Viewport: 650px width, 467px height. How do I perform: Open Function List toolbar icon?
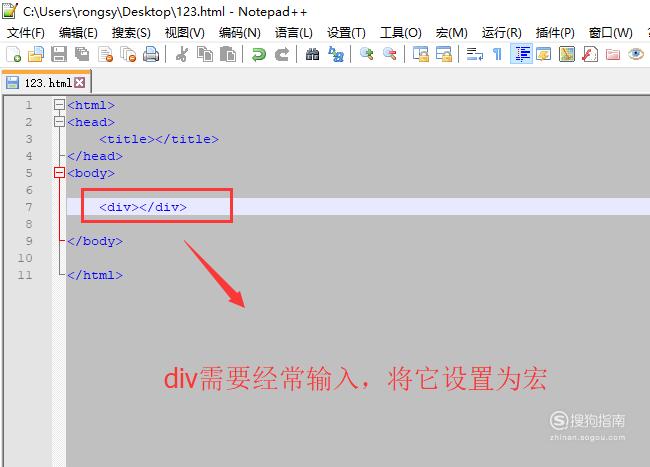589,54
